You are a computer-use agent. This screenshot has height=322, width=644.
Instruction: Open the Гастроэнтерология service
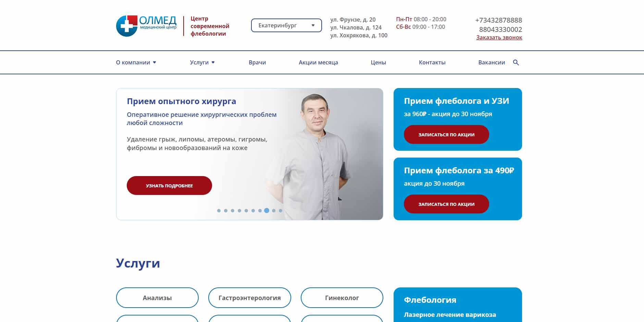[249, 298]
